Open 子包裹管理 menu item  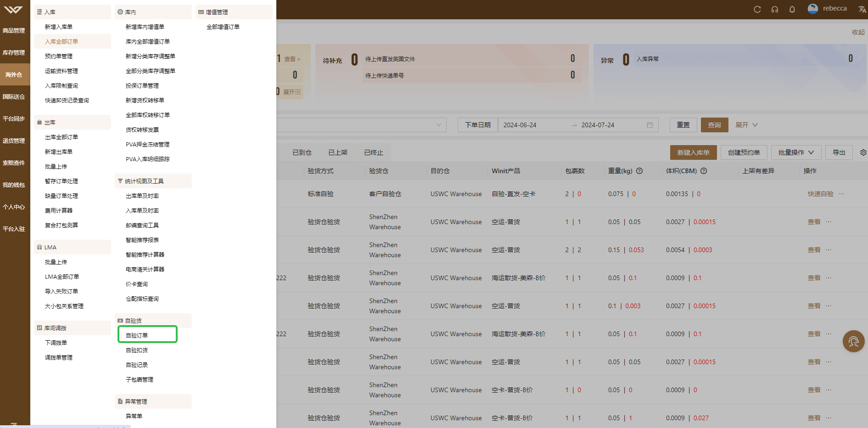coord(140,379)
